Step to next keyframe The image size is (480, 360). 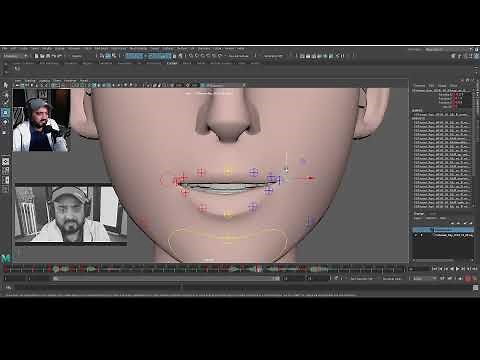click(x=463, y=268)
